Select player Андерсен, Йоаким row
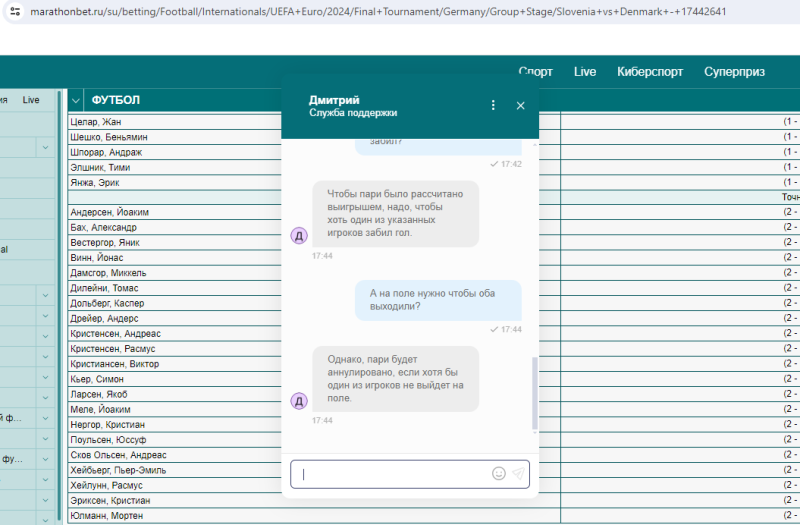This screenshot has height=525, width=800. click(x=110, y=212)
